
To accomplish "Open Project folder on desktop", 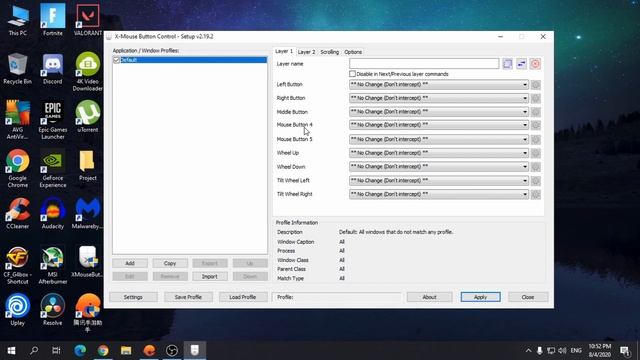I will pyautogui.click(x=87, y=165).
